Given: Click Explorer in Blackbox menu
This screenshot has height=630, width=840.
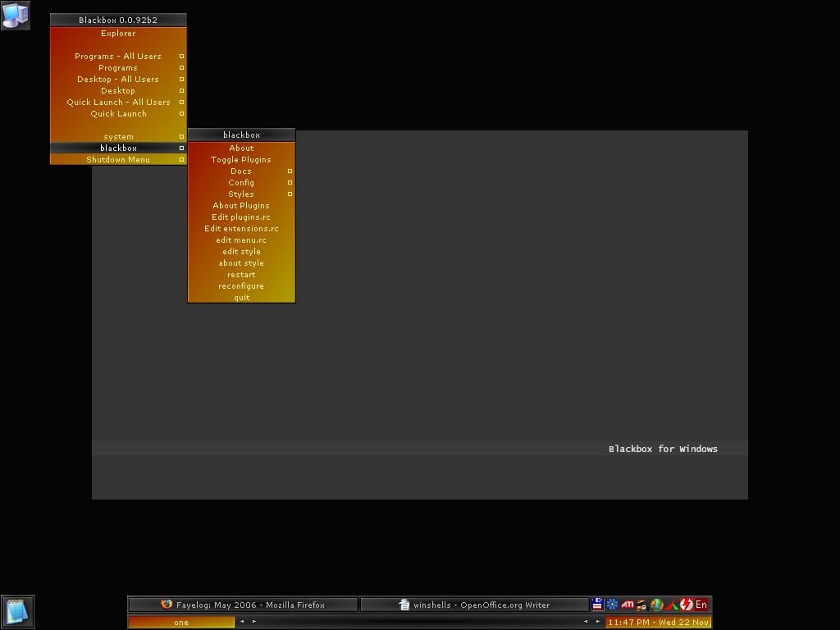Looking at the screenshot, I should click(x=118, y=33).
